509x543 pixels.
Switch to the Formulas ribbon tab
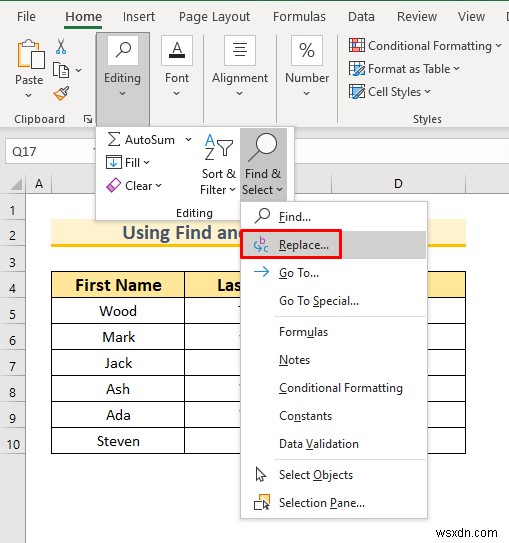point(299,17)
